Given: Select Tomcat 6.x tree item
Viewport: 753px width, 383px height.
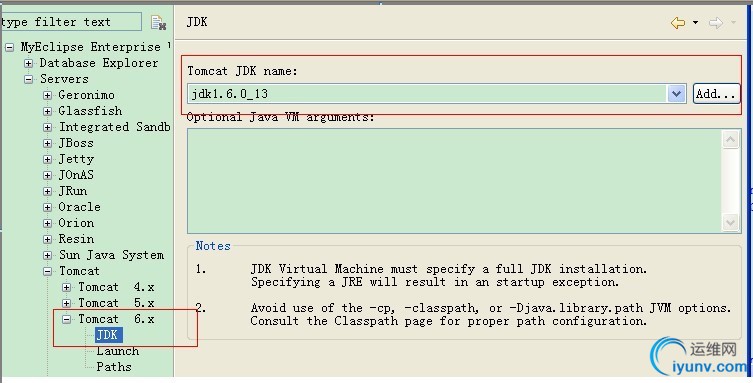Looking at the screenshot, I should pos(116,319).
